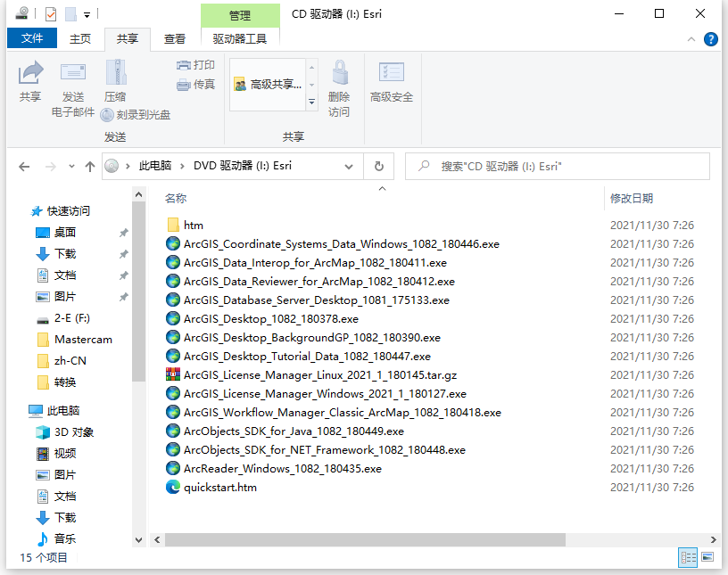Click Remove access (删除访问) lock icon

tap(340, 72)
